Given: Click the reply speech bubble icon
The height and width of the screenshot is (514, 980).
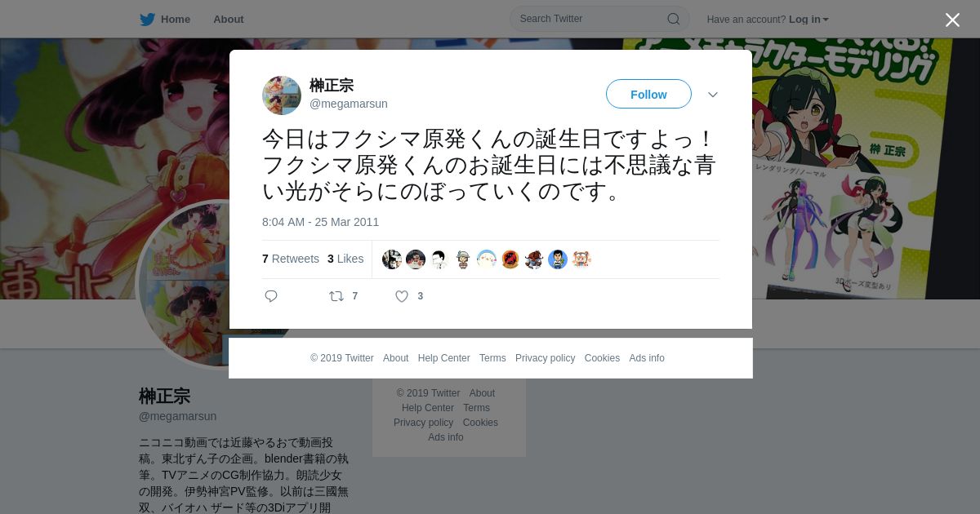Looking at the screenshot, I should [271, 296].
